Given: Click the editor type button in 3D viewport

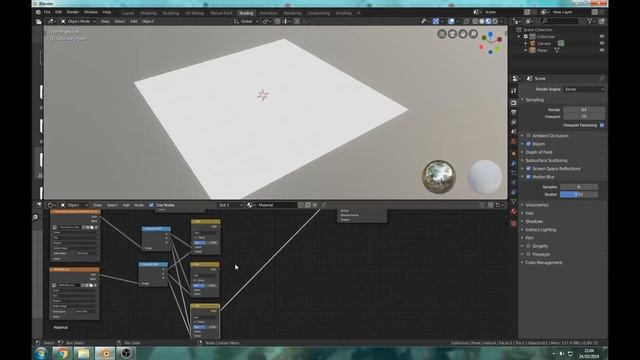Looking at the screenshot, I should point(52,21).
